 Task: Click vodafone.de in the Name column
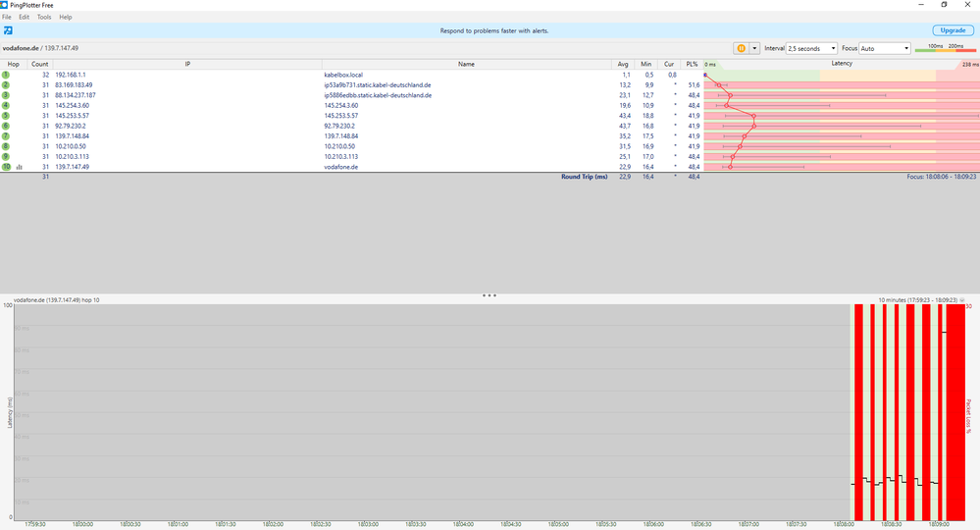click(x=340, y=167)
